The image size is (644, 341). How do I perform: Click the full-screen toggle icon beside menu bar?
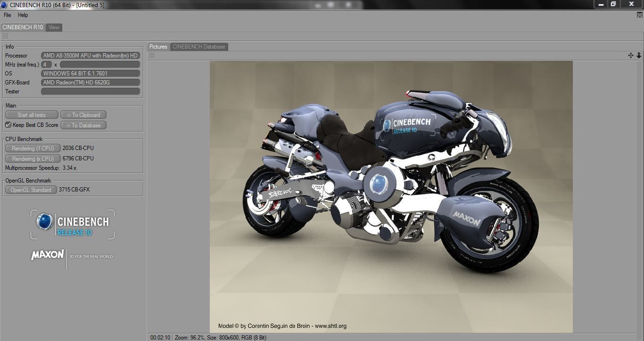639,15
